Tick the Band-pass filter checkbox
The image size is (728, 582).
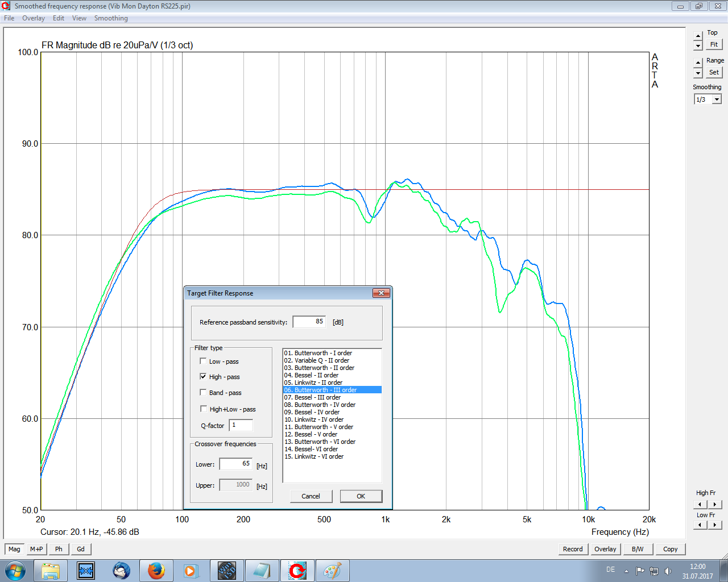coord(203,393)
